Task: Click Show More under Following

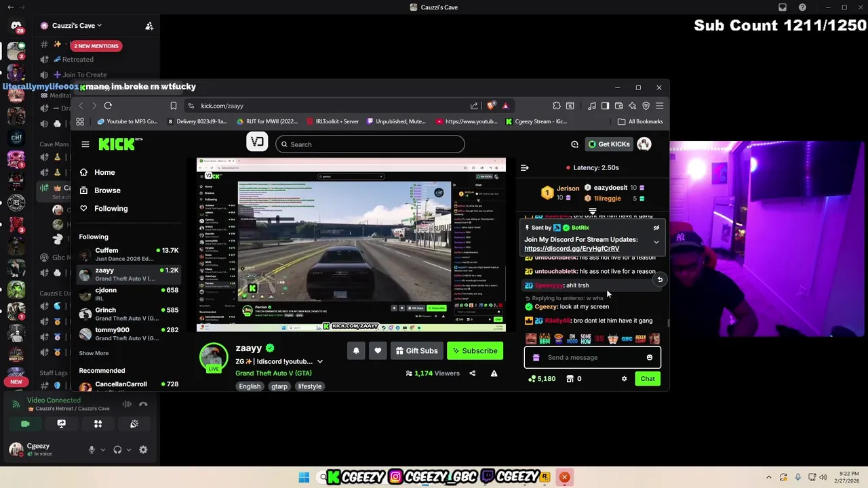Action: pos(94,353)
